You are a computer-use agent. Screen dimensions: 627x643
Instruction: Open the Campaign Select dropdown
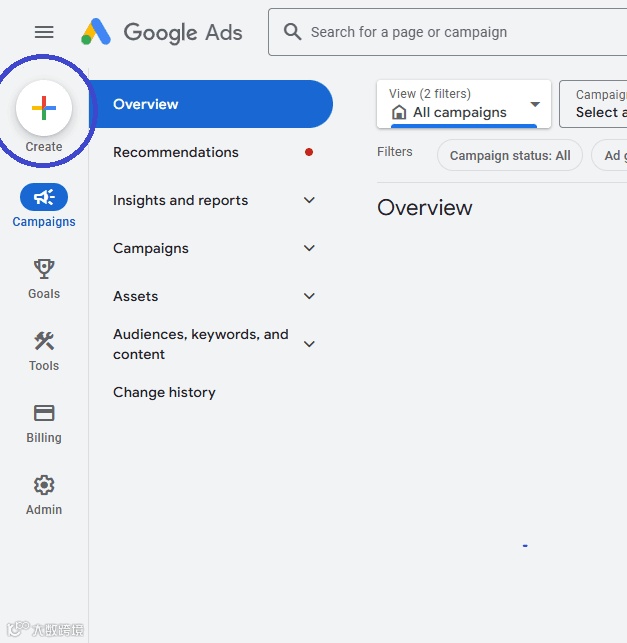point(593,104)
